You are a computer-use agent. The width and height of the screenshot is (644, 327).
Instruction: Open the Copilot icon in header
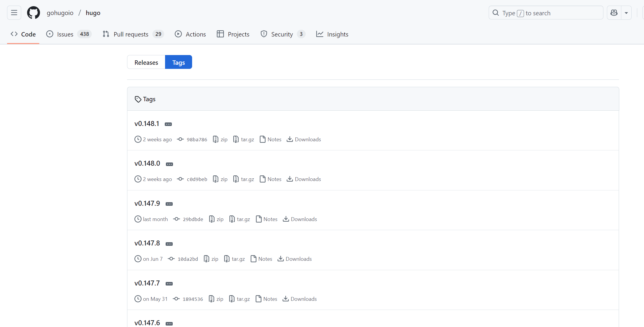point(614,13)
